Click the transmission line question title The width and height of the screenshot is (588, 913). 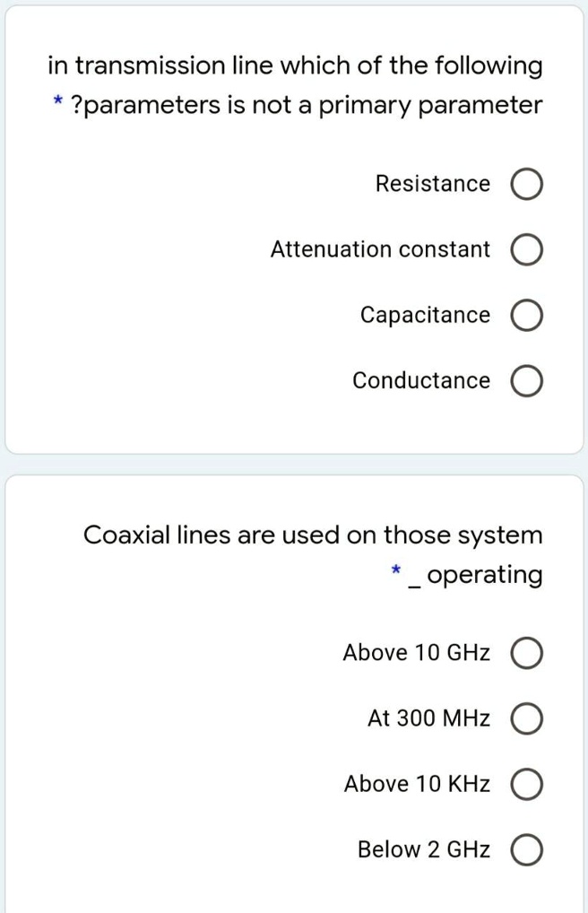(294, 84)
